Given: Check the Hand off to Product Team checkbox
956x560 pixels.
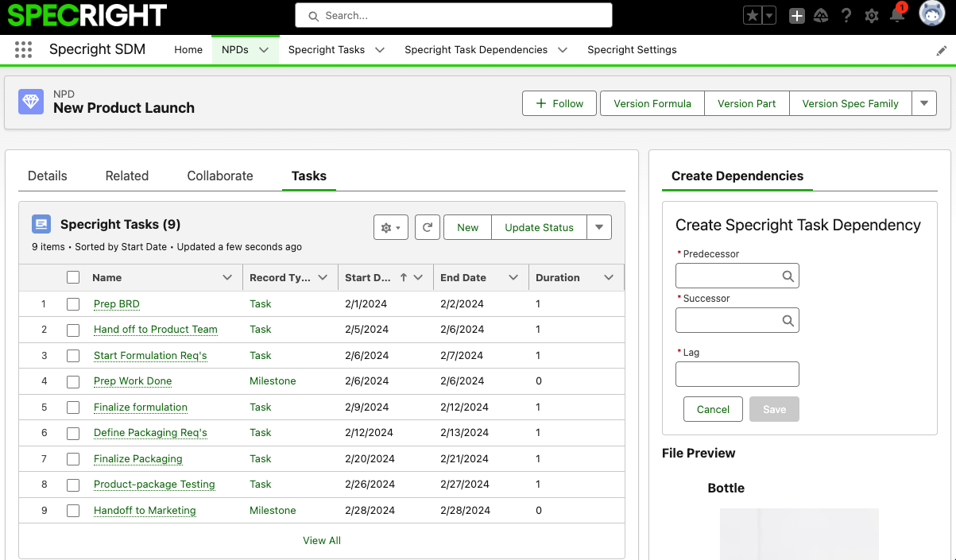Looking at the screenshot, I should (x=73, y=330).
